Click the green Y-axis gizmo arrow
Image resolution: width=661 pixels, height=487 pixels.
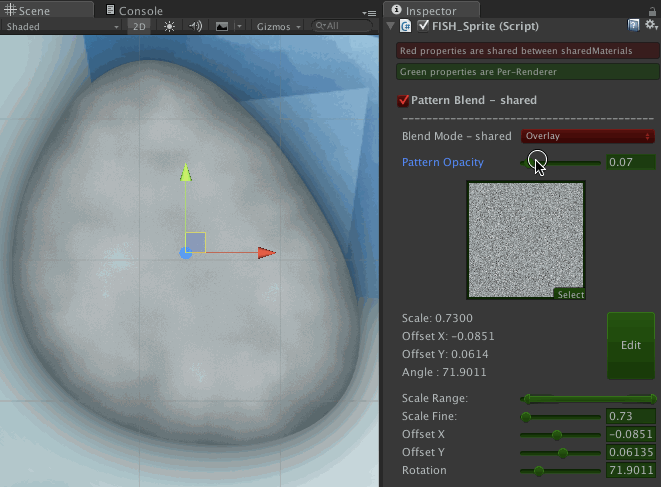[185, 173]
